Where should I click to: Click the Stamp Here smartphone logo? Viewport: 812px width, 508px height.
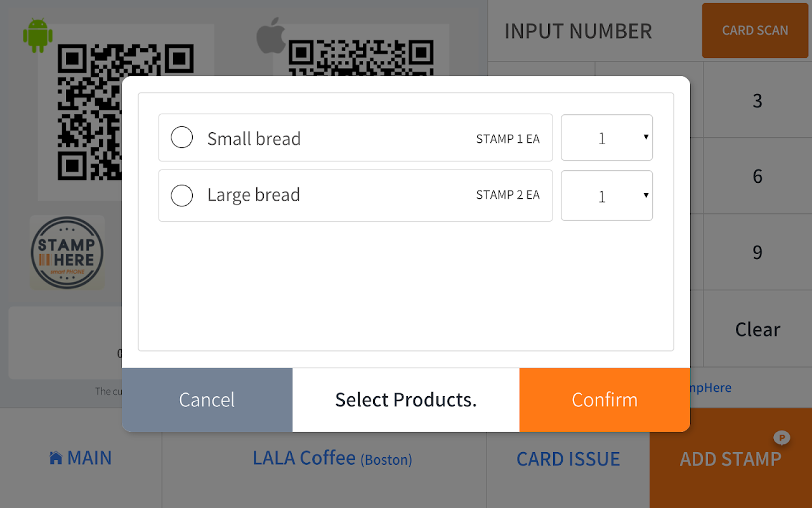tap(67, 253)
